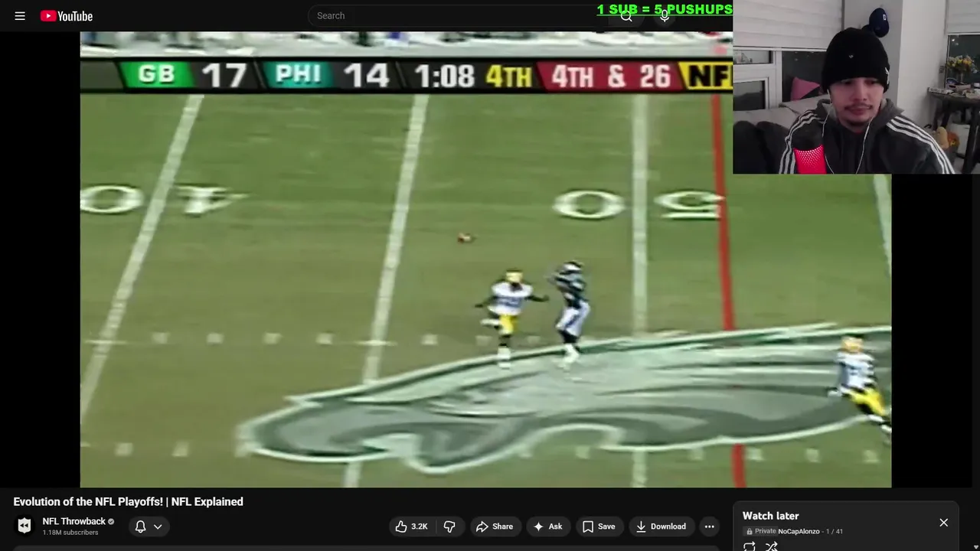Open NoCapAlonzo playlist owner link
980x551 pixels.
tap(799, 531)
